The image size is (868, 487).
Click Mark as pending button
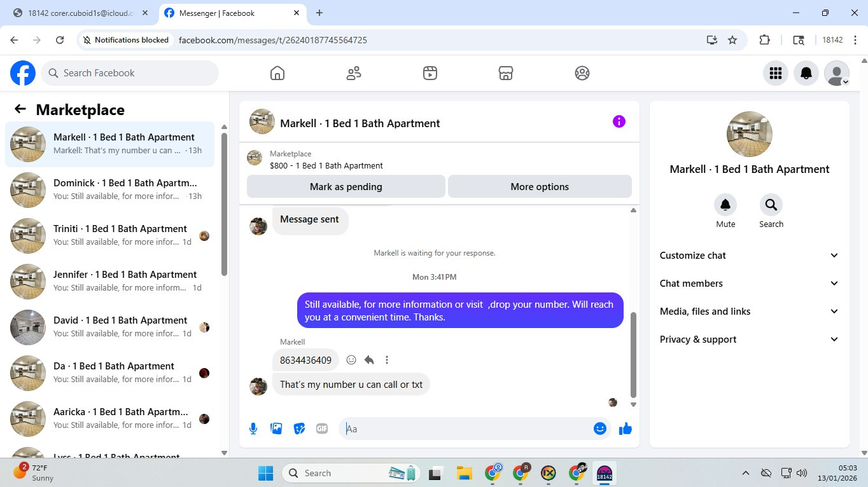(x=346, y=187)
